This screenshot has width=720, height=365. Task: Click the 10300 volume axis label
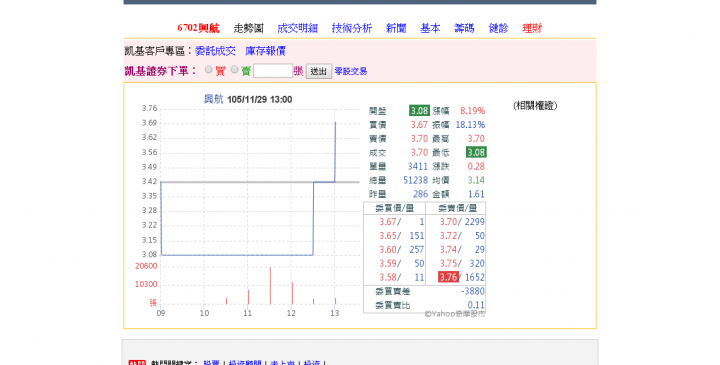click(x=146, y=284)
